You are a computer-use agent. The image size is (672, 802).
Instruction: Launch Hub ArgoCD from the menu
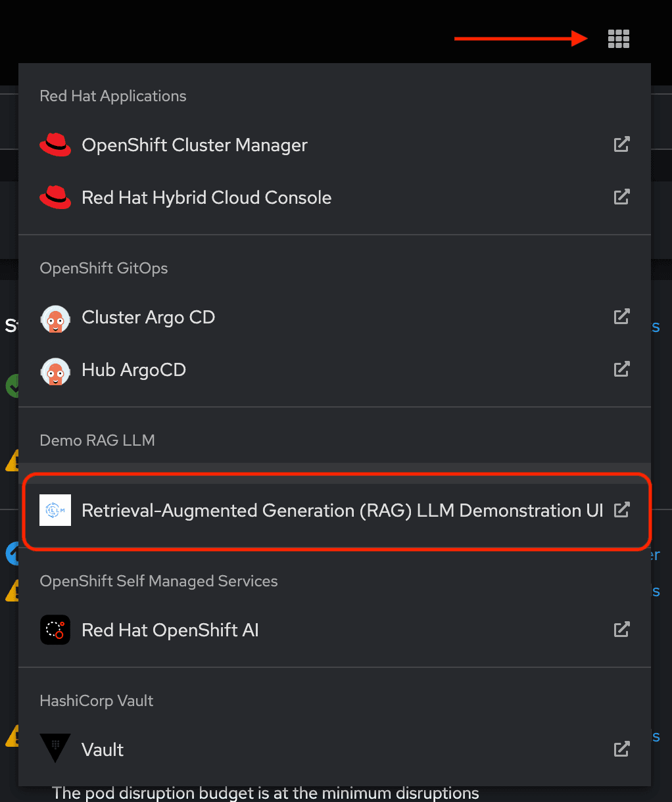coord(133,370)
